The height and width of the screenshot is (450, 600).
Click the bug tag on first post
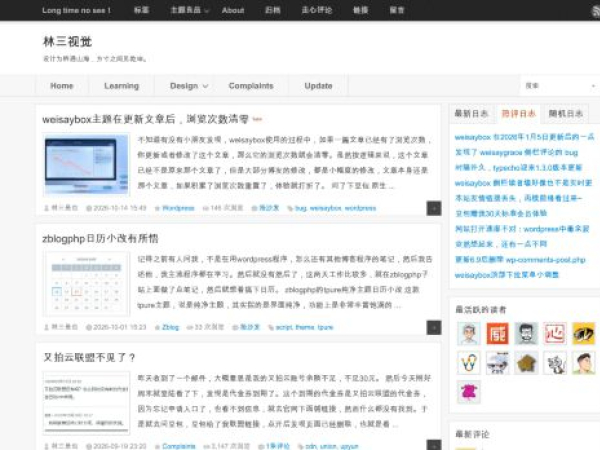301,208
